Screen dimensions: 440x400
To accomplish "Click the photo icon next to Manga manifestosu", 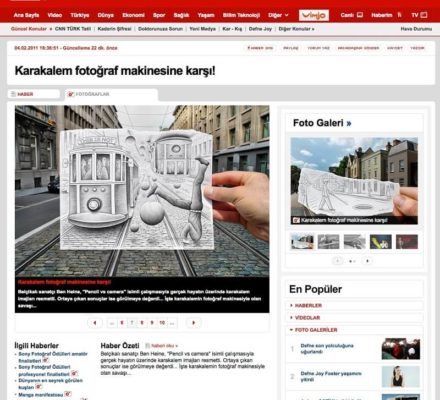I will pyautogui.click(x=68, y=394).
